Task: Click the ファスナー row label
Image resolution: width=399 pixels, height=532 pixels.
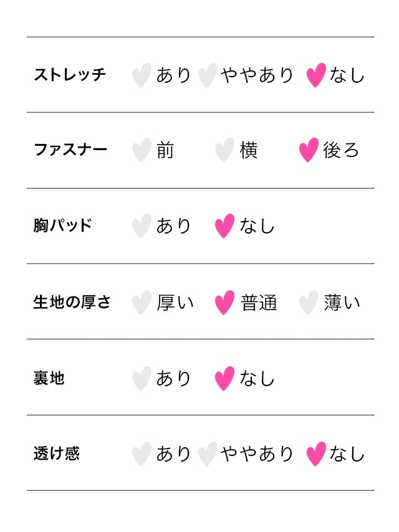Action: coord(70,150)
